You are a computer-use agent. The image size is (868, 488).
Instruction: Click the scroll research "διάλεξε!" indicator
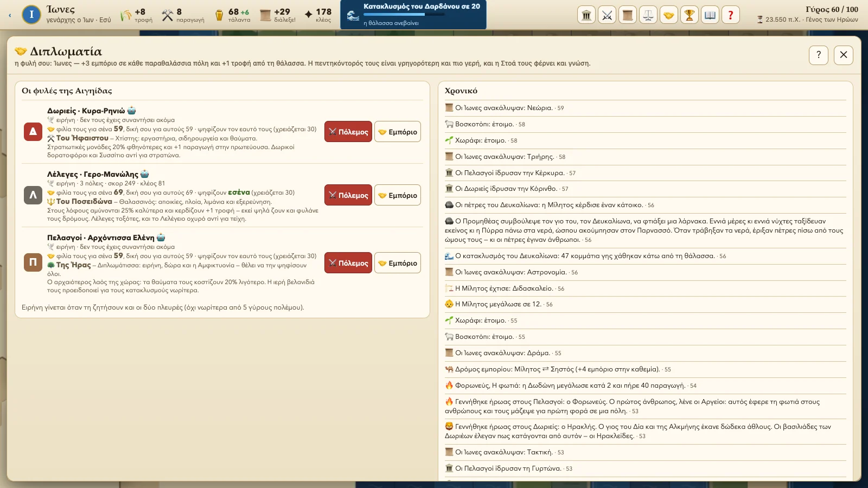click(x=278, y=15)
